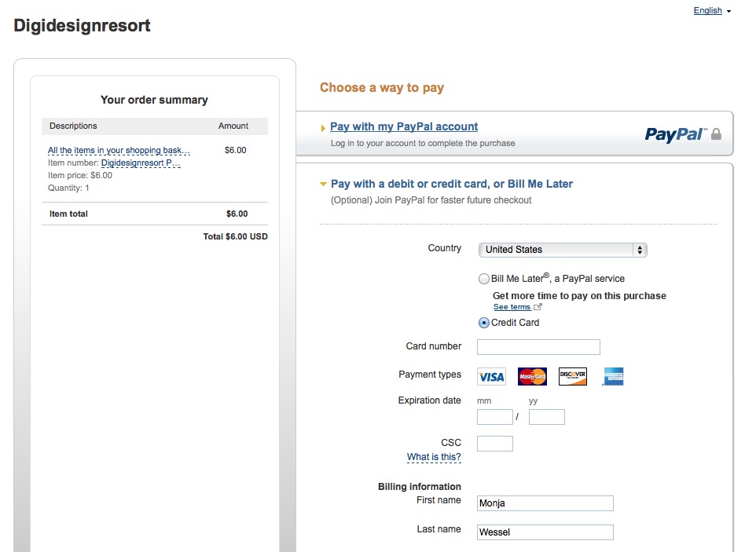The height and width of the screenshot is (552, 756).
Task: Click the padlock security icon
Action: click(x=716, y=134)
